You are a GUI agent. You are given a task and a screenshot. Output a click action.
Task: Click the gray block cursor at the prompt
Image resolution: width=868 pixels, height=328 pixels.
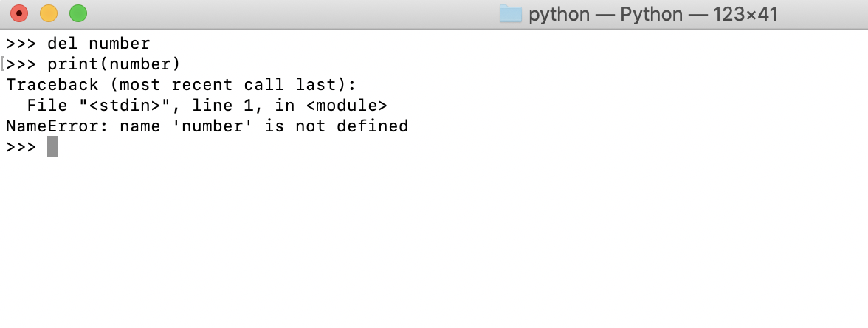(x=52, y=147)
